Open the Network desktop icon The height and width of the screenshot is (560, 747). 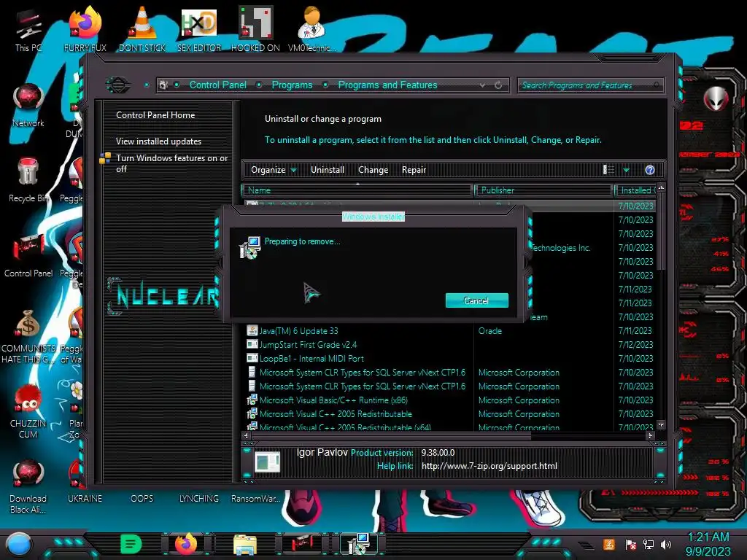click(28, 106)
